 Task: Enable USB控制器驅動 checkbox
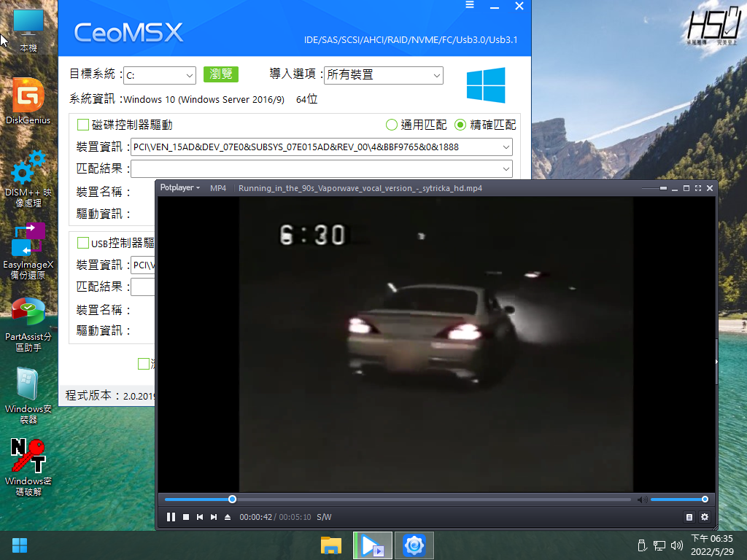(83, 244)
